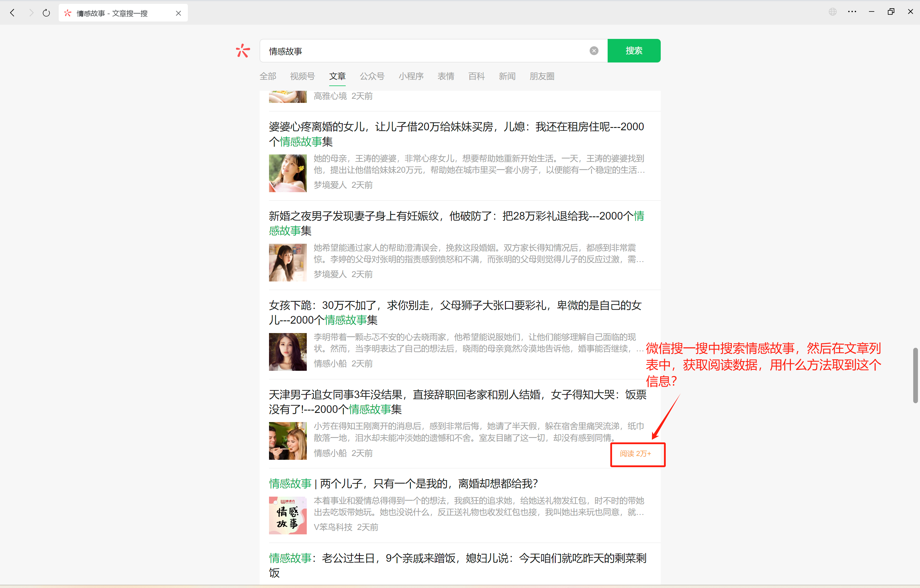Click inside the 情感故事 search field
Screen dimensions: 920x588
point(420,51)
